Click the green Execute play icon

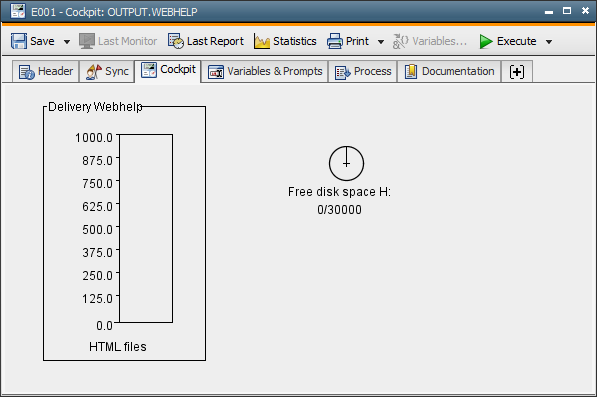[486, 41]
